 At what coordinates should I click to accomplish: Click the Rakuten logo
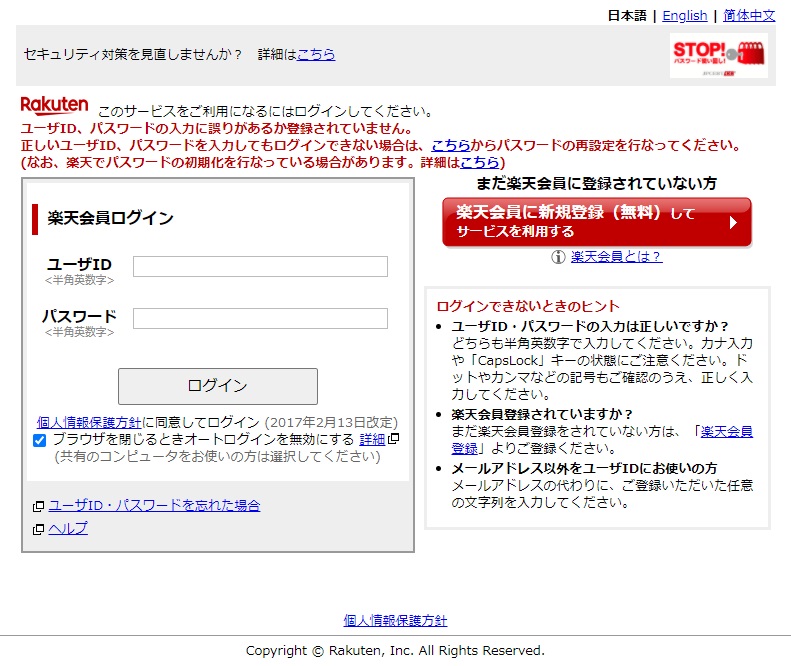point(54,105)
